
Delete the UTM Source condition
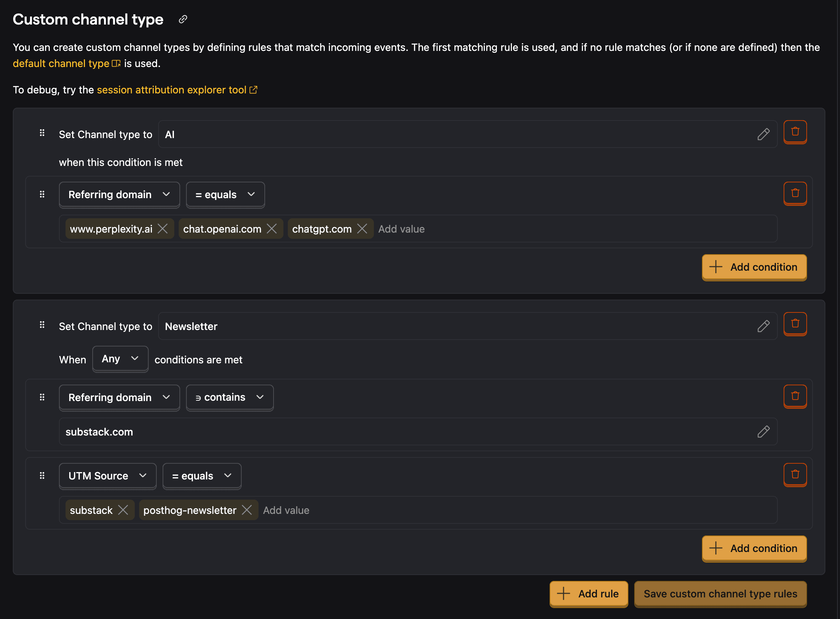[x=795, y=475]
